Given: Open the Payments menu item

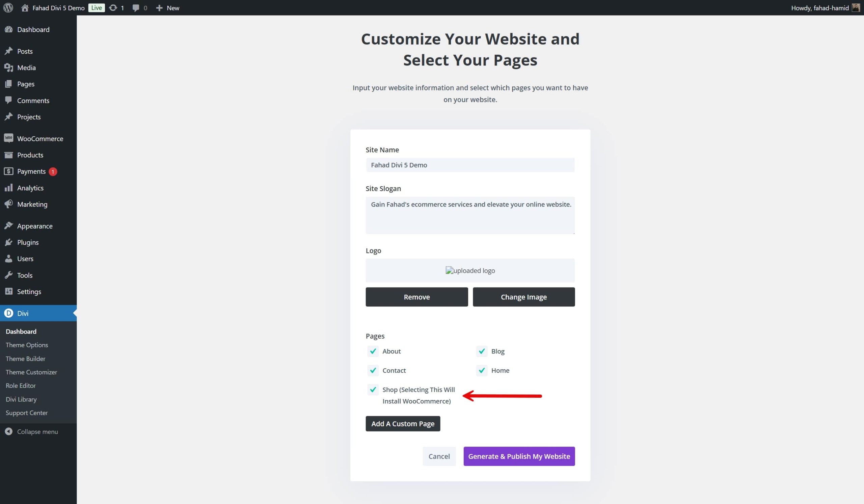Looking at the screenshot, I should click(x=31, y=171).
